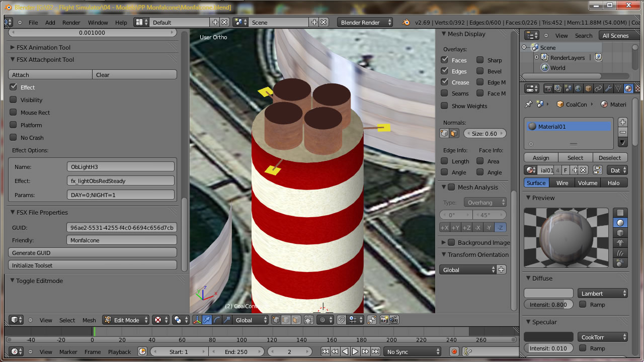This screenshot has height=362, width=644.
Task: Select the sphere preview shape icon
Action: click(620, 223)
